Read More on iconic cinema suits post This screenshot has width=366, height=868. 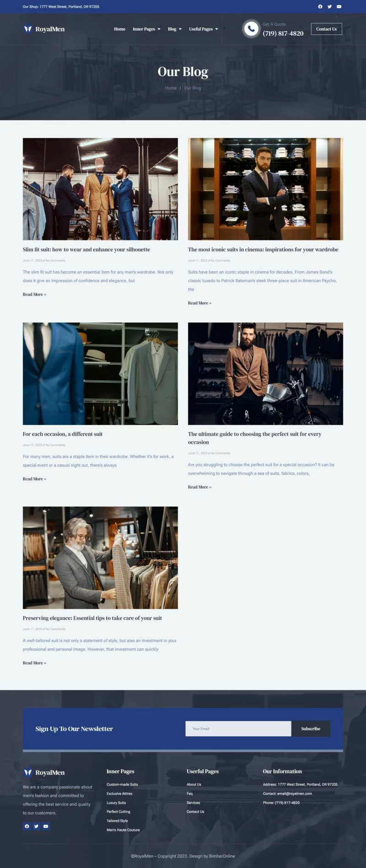(199, 303)
